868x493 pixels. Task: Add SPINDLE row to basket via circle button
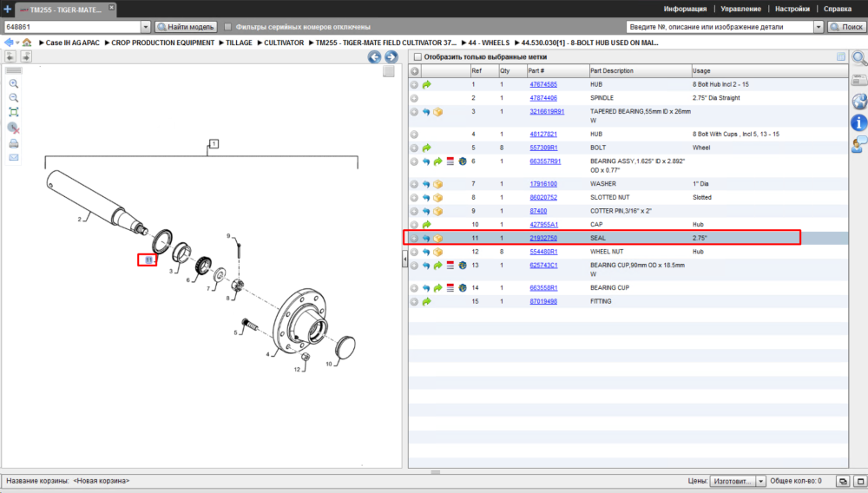(414, 98)
